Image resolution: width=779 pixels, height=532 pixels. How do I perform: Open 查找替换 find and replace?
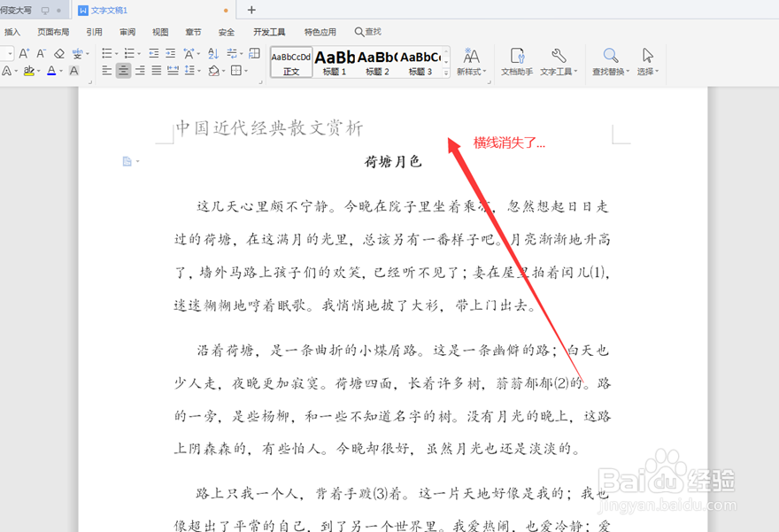[x=611, y=62]
